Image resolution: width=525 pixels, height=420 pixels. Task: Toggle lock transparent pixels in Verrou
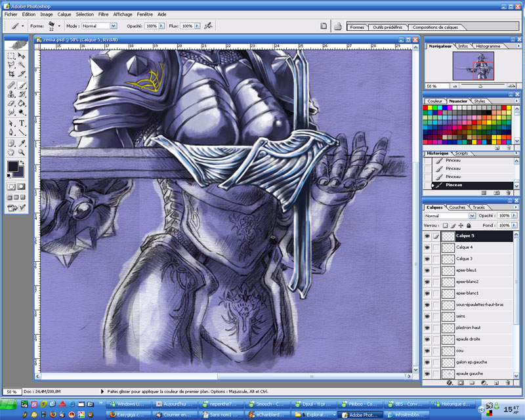pos(445,225)
